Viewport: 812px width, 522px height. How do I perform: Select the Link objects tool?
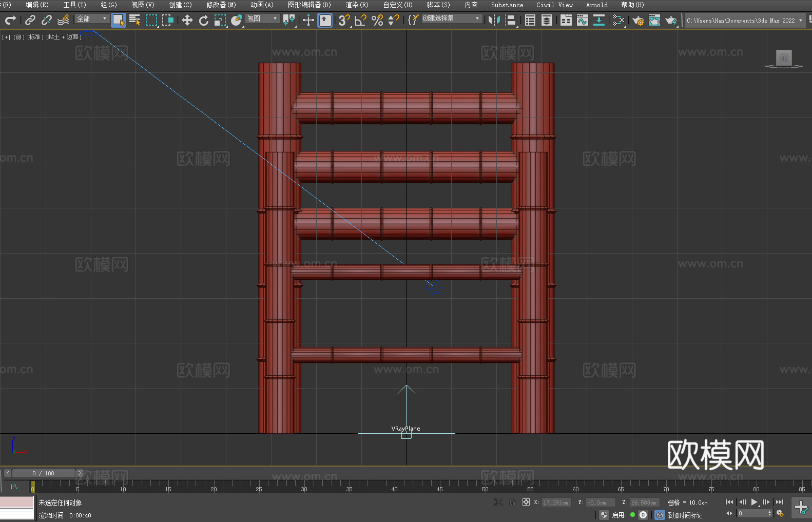30,20
